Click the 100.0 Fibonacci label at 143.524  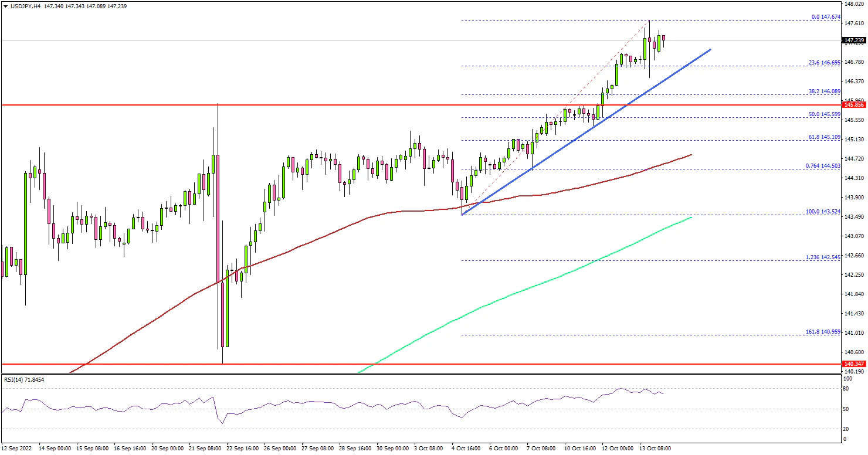823,212
